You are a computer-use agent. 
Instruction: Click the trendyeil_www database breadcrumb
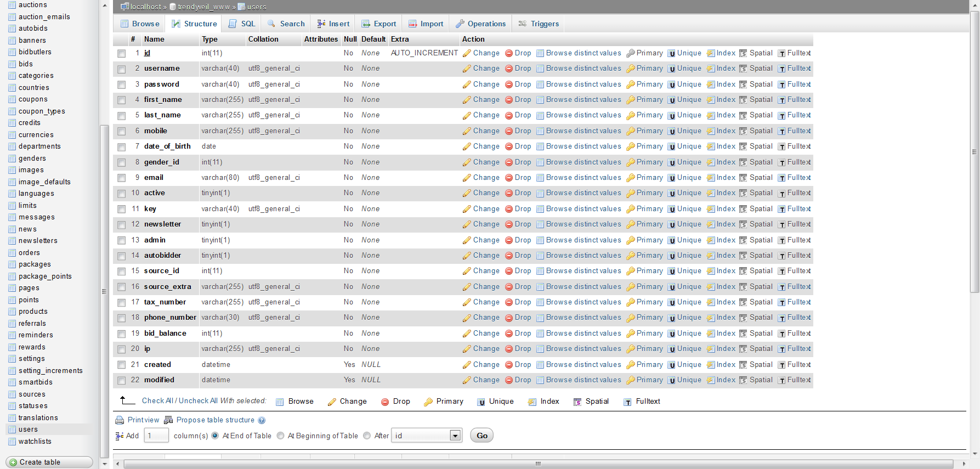[x=204, y=7]
